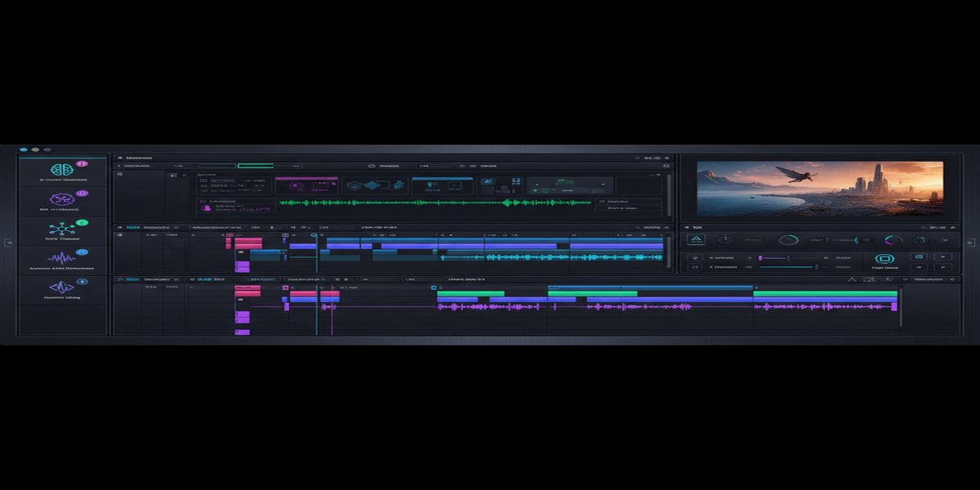
Task: Select the purple waveform sidebar icon
Action: coord(62,259)
